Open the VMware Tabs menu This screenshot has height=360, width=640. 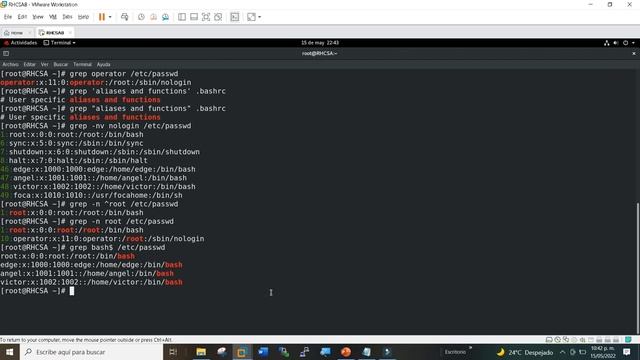point(67,17)
